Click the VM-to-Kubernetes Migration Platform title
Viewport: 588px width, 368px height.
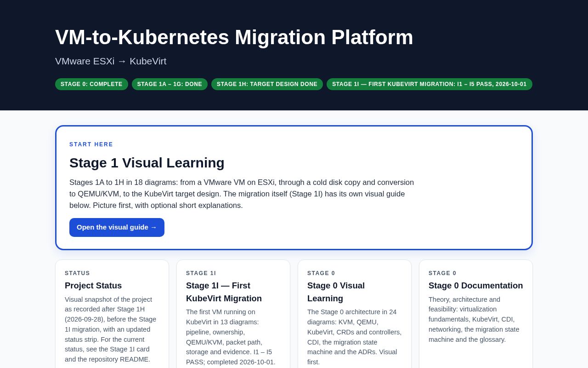(234, 37)
